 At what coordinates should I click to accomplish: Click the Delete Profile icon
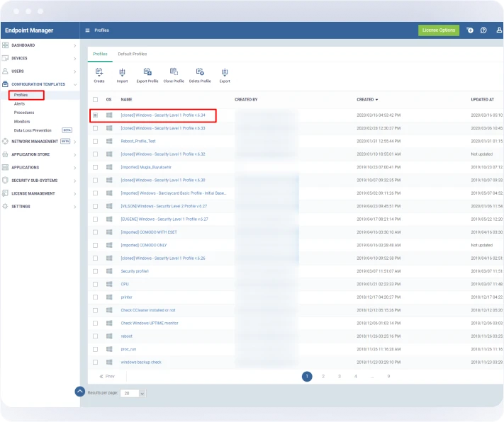[x=200, y=72]
